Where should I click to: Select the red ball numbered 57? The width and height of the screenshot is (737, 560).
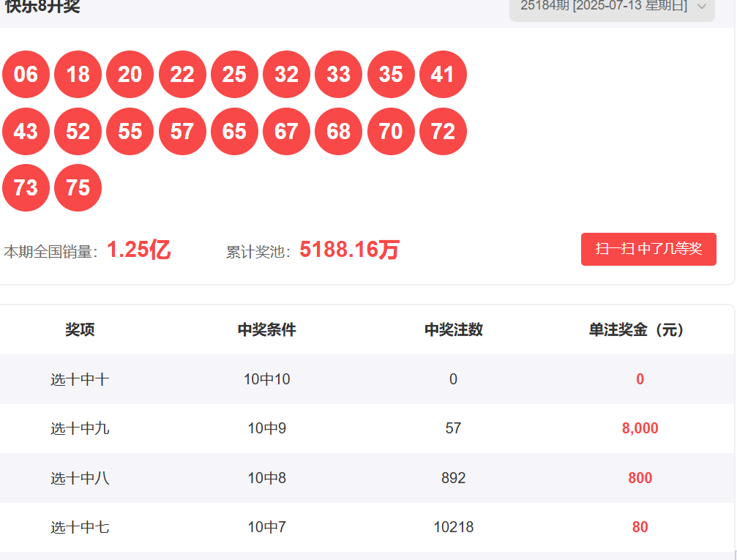tap(182, 132)
